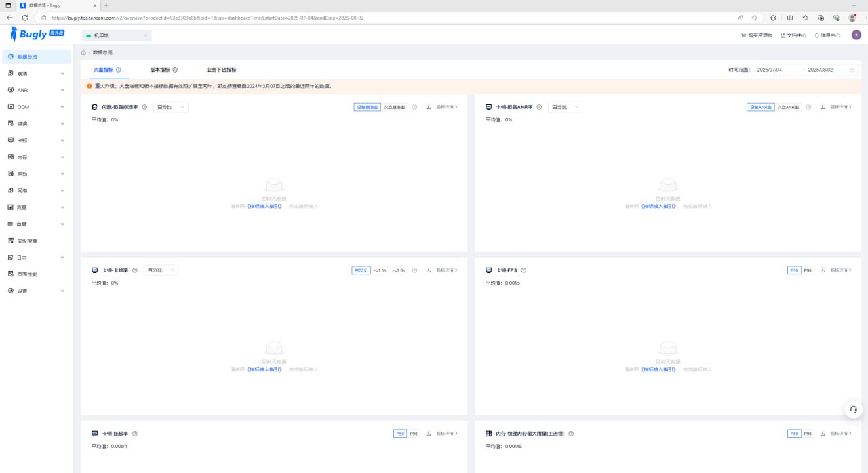Click the start date field 2025/07/04
The width and height of the screenshot is (868, 473).
(x=769, y=70)
